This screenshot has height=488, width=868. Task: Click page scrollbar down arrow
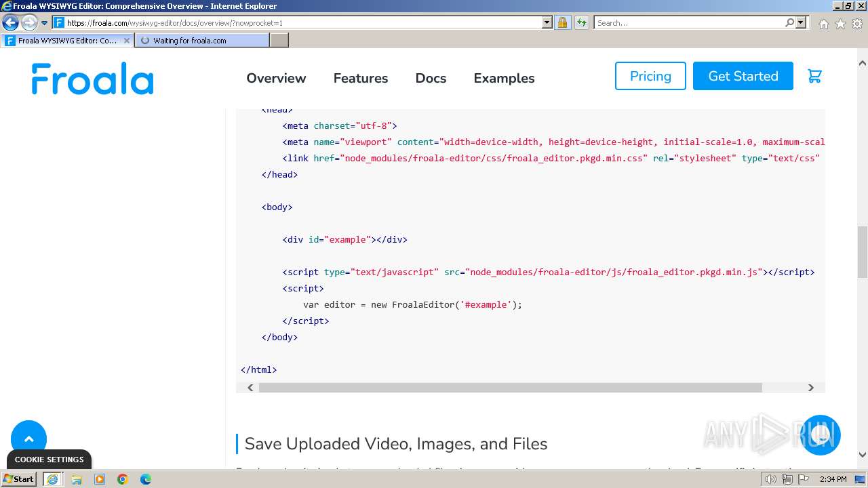click(863, 455)
